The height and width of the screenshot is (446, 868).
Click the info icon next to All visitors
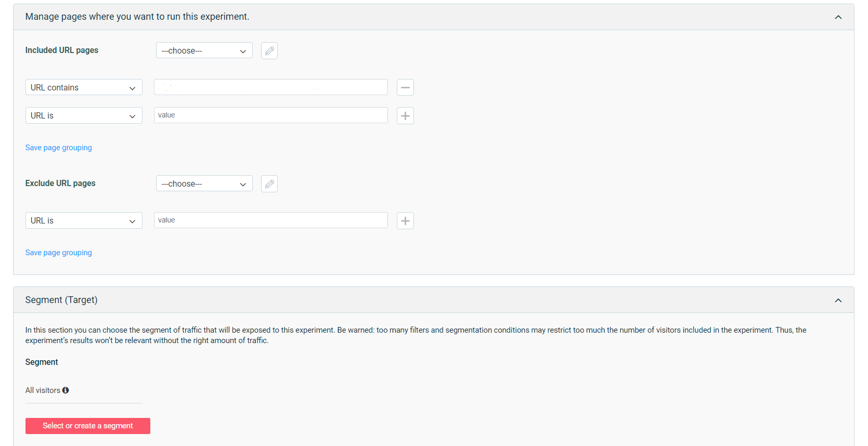(66, 390)
